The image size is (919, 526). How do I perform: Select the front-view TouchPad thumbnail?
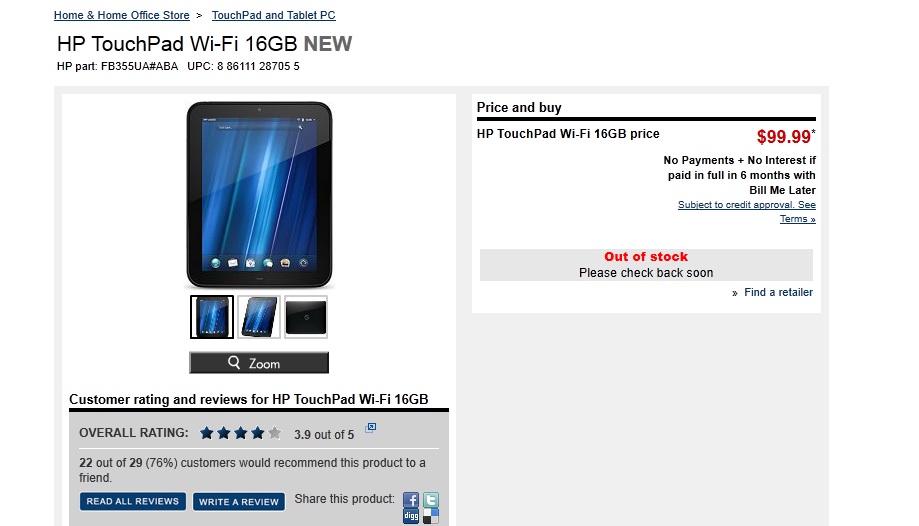212,317
